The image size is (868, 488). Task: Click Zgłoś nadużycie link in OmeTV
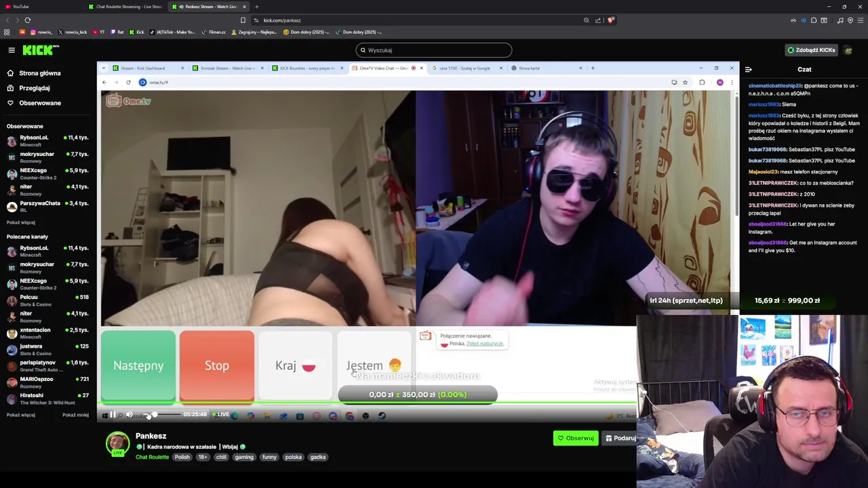485,344
